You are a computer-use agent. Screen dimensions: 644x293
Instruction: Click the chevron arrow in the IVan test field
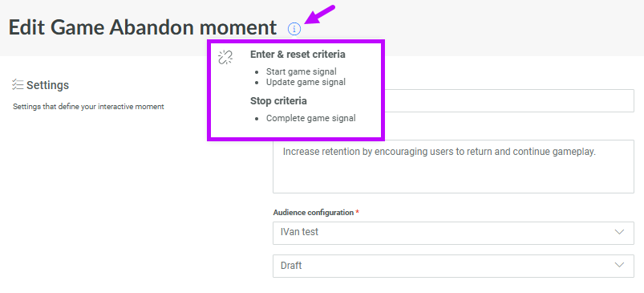619,232
